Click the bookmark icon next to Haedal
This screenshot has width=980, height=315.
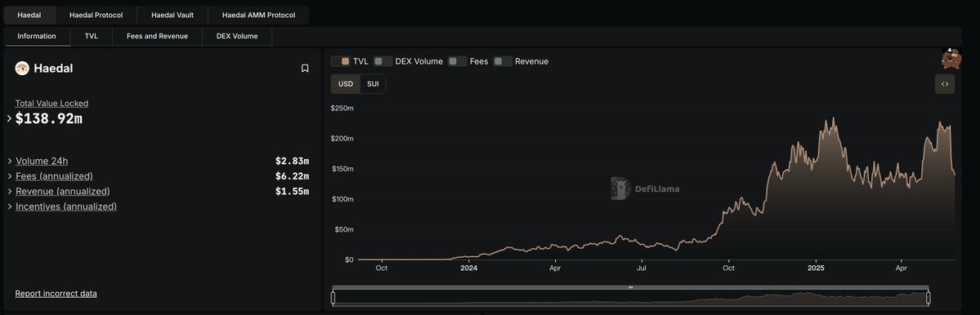click(x=305, y=69)
